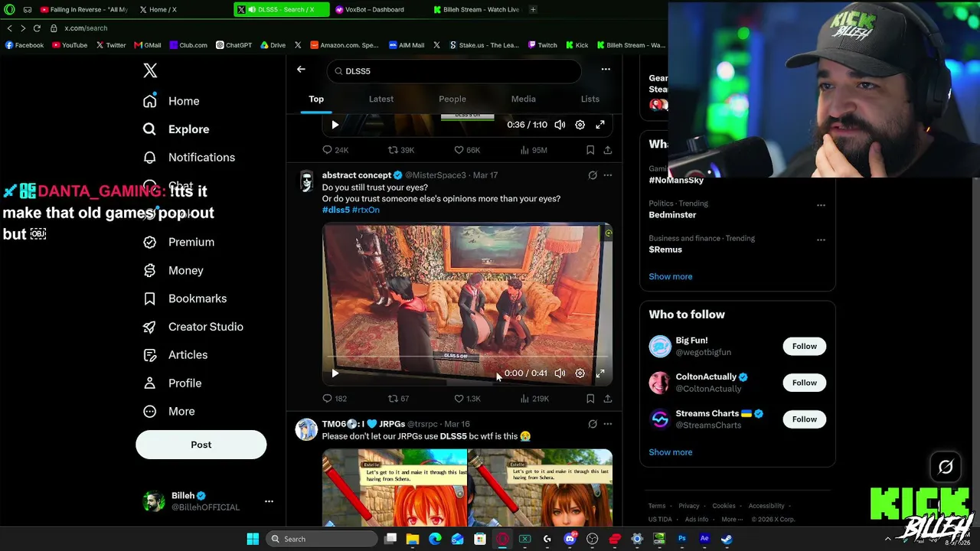Viewport: 980px width, 551px height.
Task: Open Windows Start menu
Action: coord(253,539)
